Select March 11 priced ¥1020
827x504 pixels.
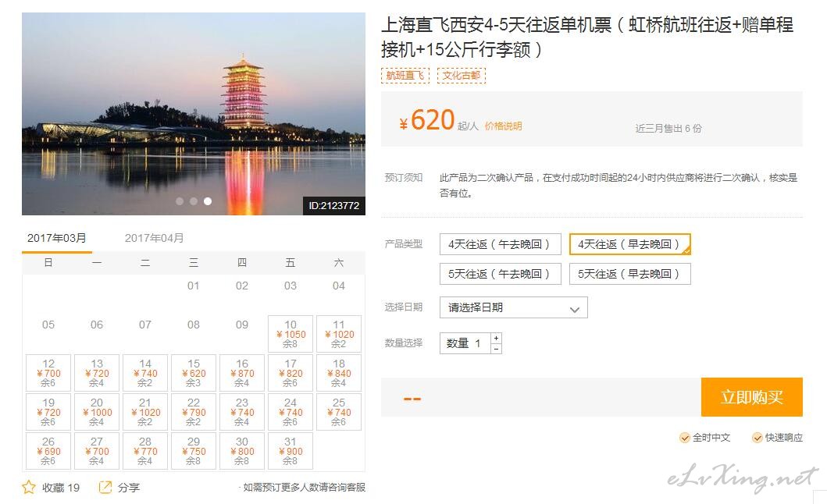tap(339, 334)
